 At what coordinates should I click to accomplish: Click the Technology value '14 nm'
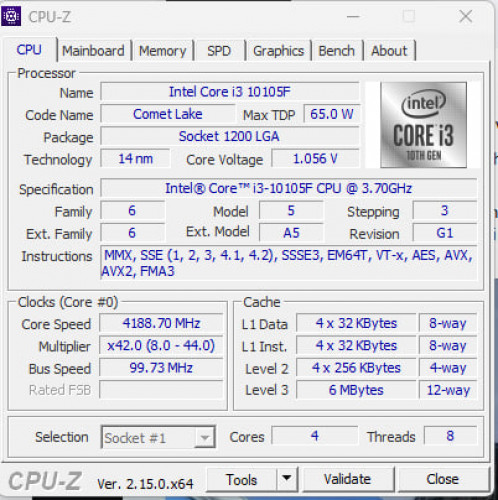[x=135, y=159]
